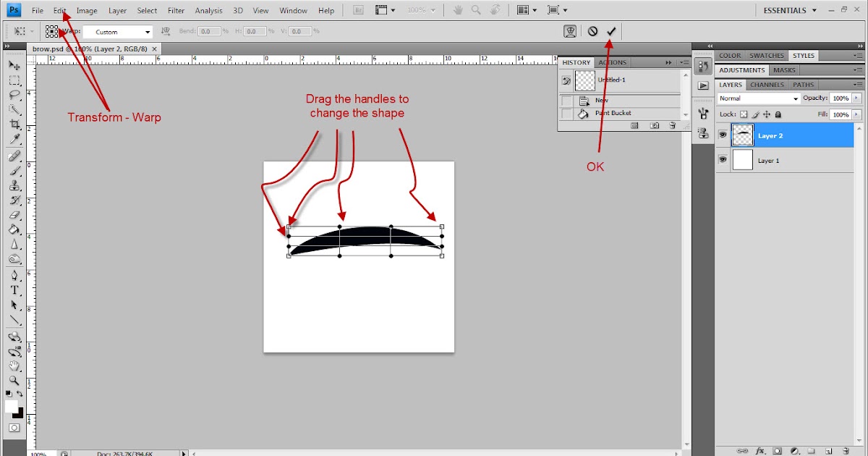
Task: Cancel the transform with the slash button
Action: (x=594, y=31)
